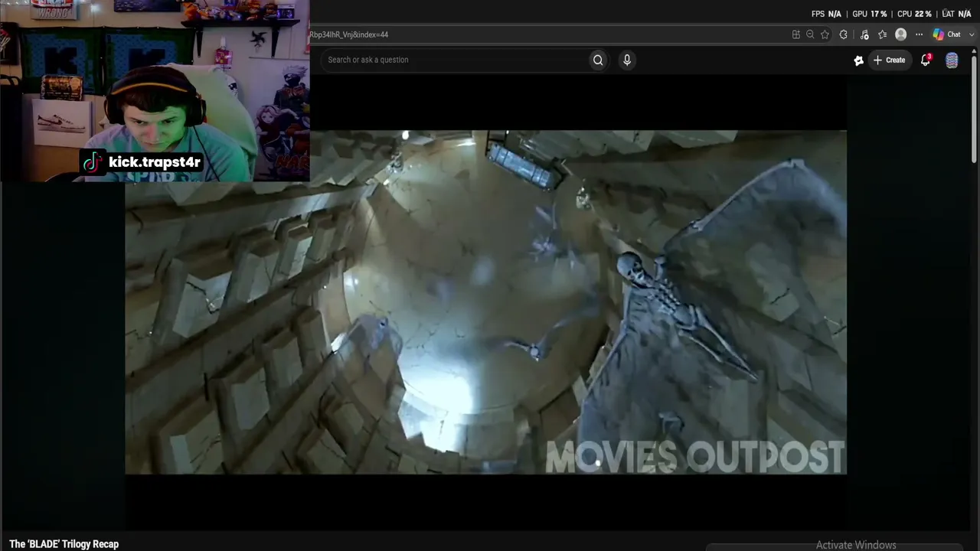The width and height of the screenshot is (980, 551).
Task: Start voice search with the microphone icon
Action: tap(627, 60)
